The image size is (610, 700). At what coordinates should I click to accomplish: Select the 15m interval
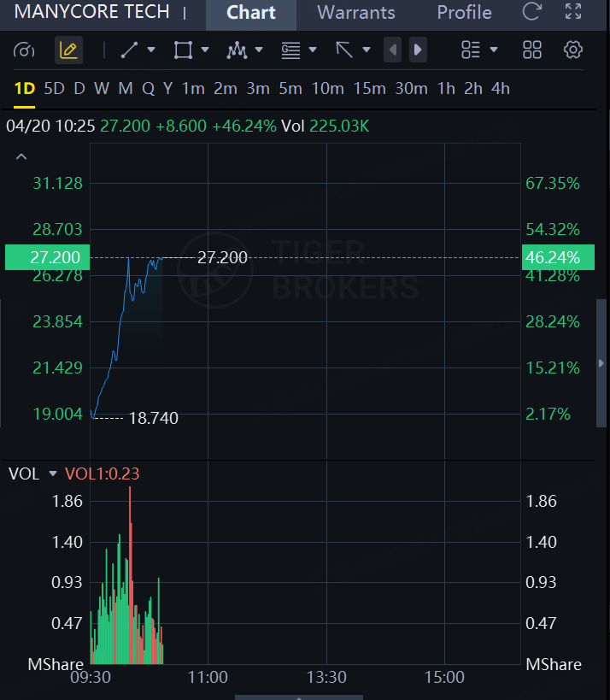coord(369,88)
